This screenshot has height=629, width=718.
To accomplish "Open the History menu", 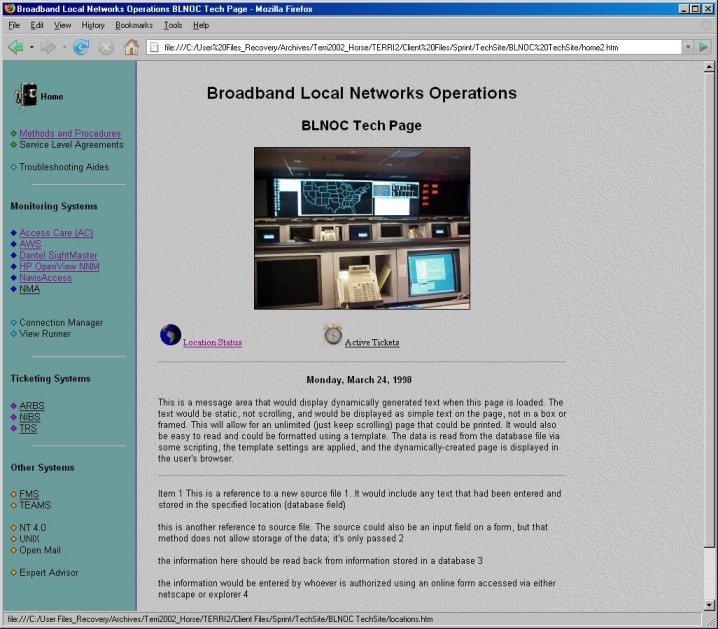I will click(93, 25).
